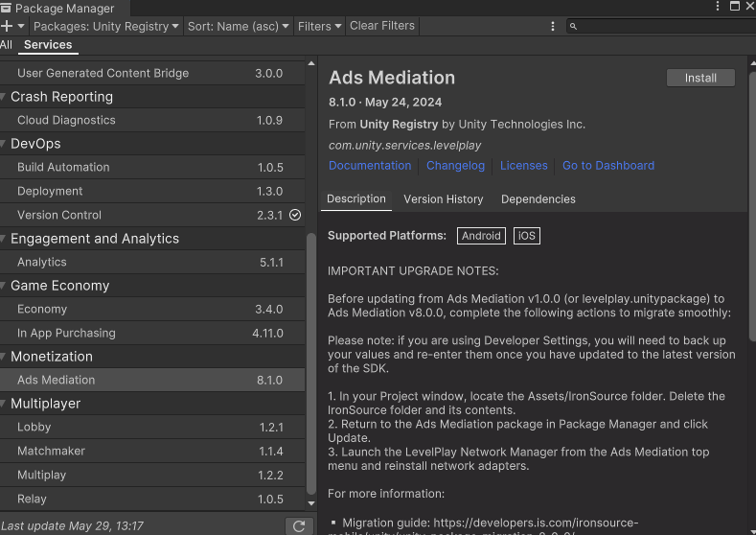Click the refresh package list icon
Image resolution: width=756 pixels, height=535 pixels.
tap(299, 526)
